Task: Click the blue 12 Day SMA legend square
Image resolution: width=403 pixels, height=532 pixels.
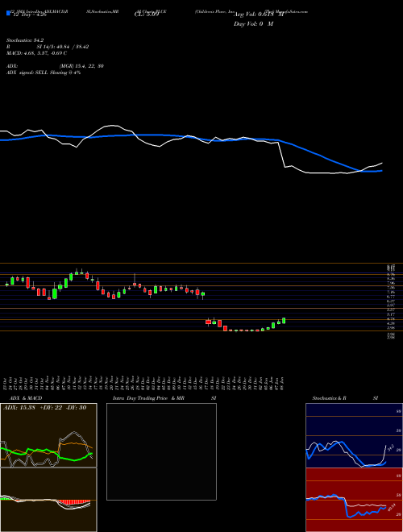Action: coord(9,13)
